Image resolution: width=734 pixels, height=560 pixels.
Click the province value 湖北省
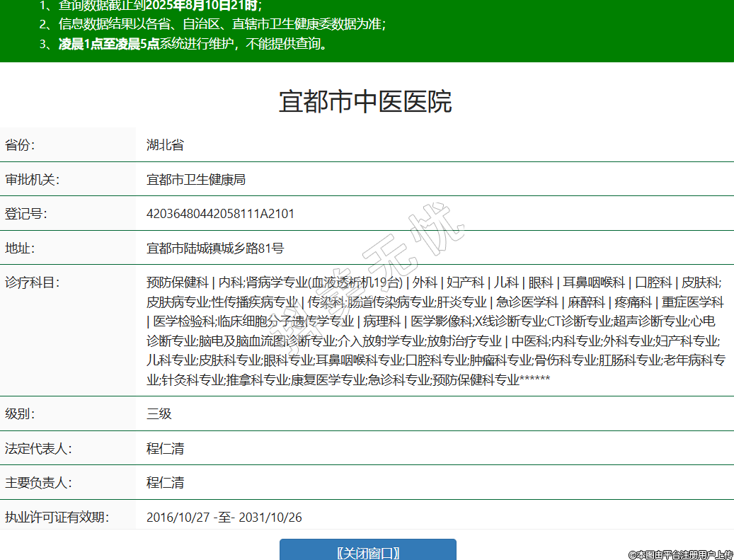click(165, 145)
